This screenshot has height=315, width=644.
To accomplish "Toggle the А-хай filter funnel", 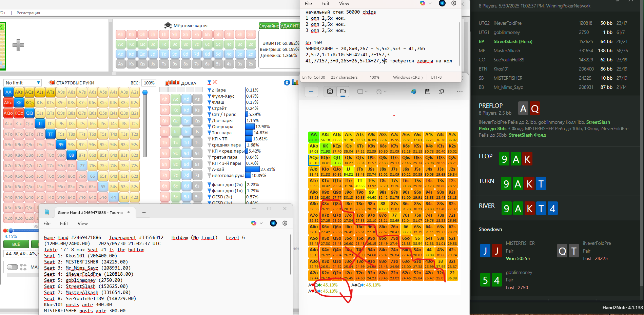I will [209, 170].
